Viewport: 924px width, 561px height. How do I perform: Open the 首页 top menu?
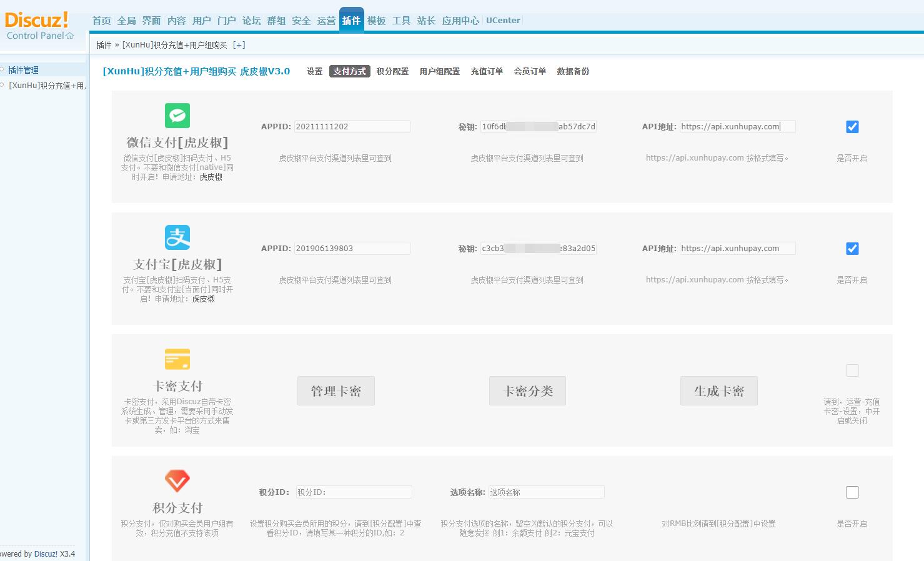tap(102, 21)
